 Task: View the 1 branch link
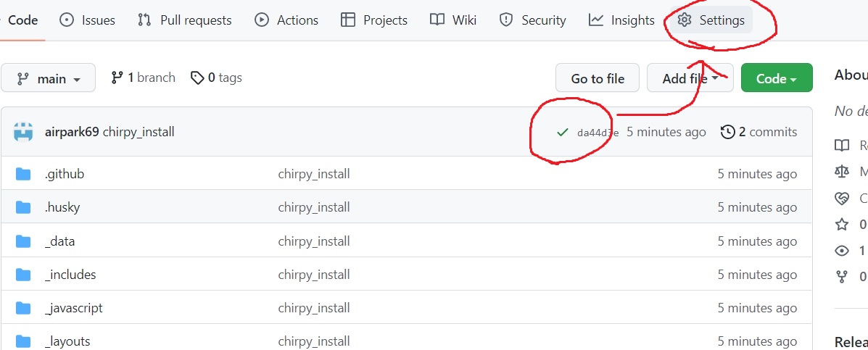(x=143, y=78)
